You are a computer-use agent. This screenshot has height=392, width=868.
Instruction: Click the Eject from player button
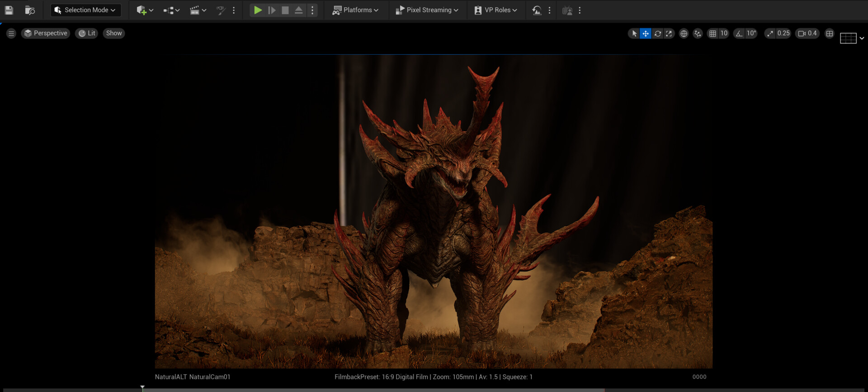point(299,10)
